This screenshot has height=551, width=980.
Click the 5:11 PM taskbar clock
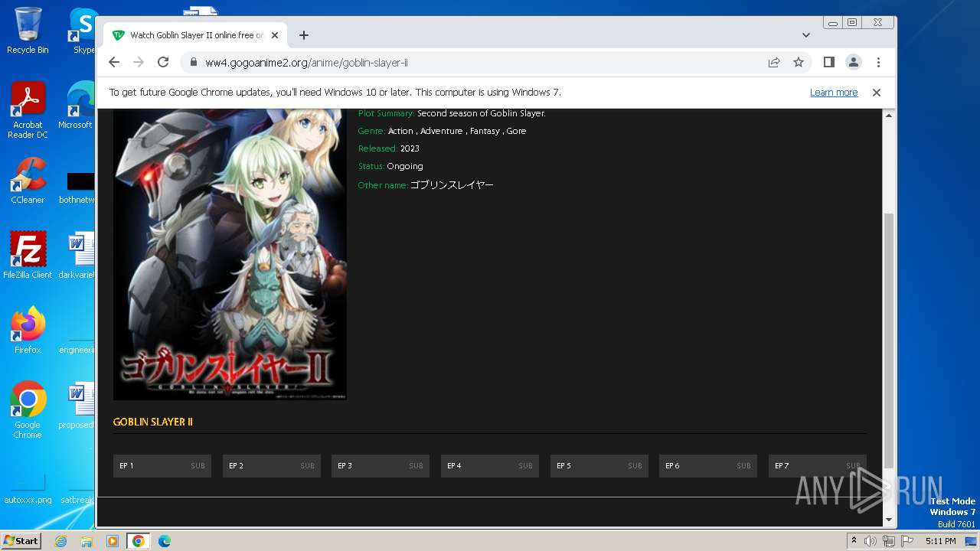tap(940, 541)
